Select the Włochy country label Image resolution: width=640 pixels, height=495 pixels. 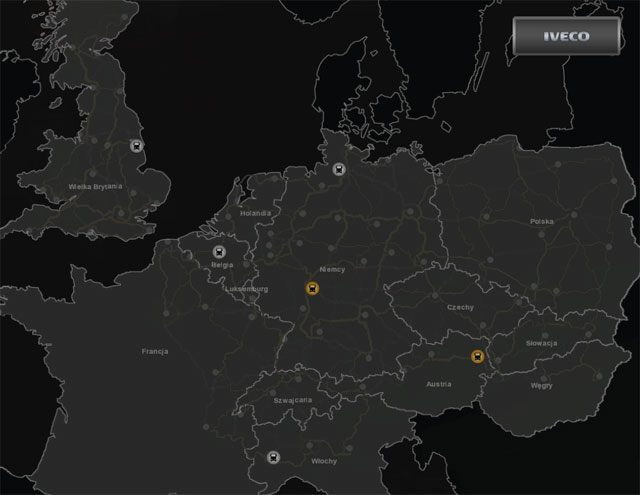pos(323,461)
